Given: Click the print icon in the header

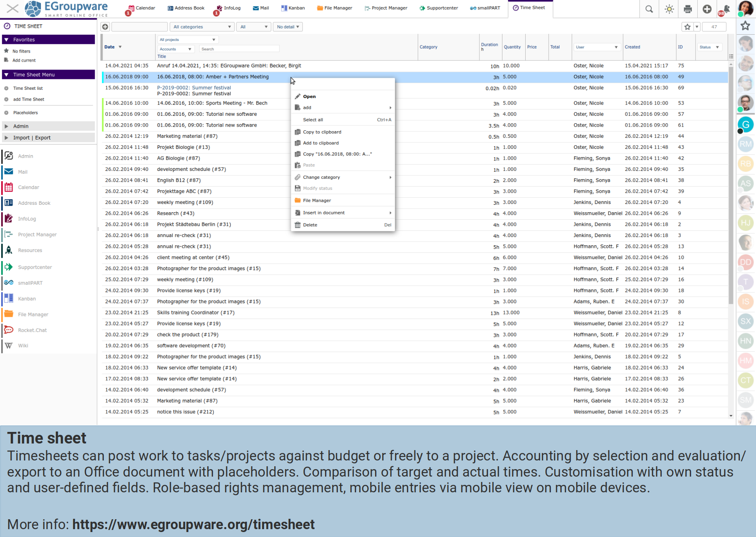Looking at the screenshot, I should coord(687,9).
